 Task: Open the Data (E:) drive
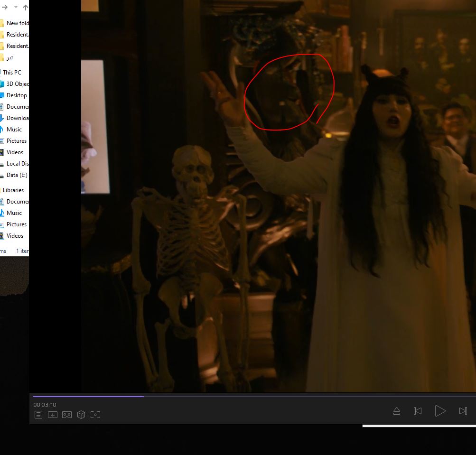click(x=17, y=175)
